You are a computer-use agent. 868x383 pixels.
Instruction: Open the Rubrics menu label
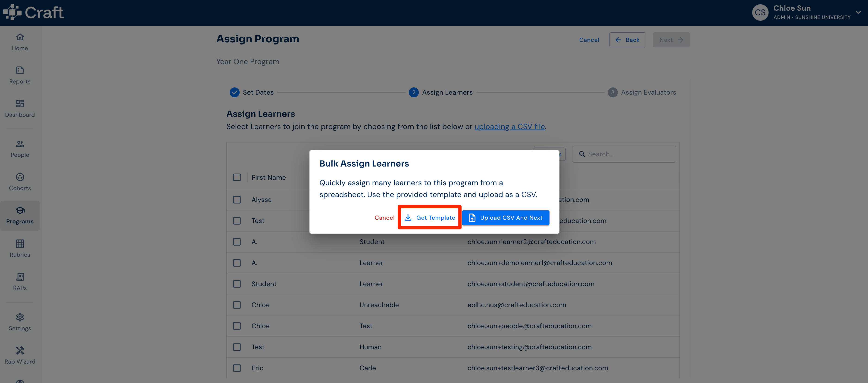20,255
